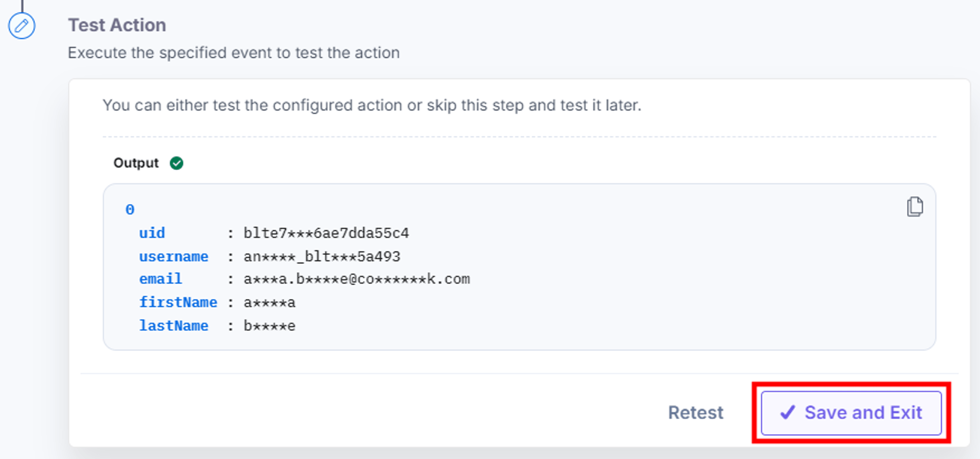The width and height of the screenshot is (980, 459).
Task: Click the masked uid value blte7***6ae7dda55c4
Action: tap(326, 233)
